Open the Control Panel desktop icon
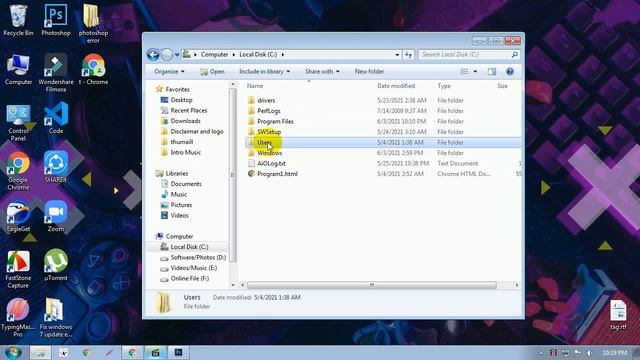The image size is (640, 360). (x=18, y=122)
